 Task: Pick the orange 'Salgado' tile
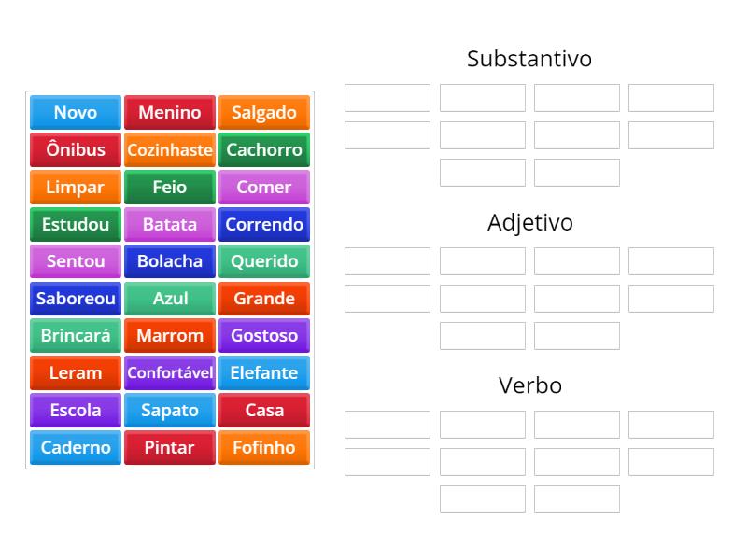tap(264, 113)
